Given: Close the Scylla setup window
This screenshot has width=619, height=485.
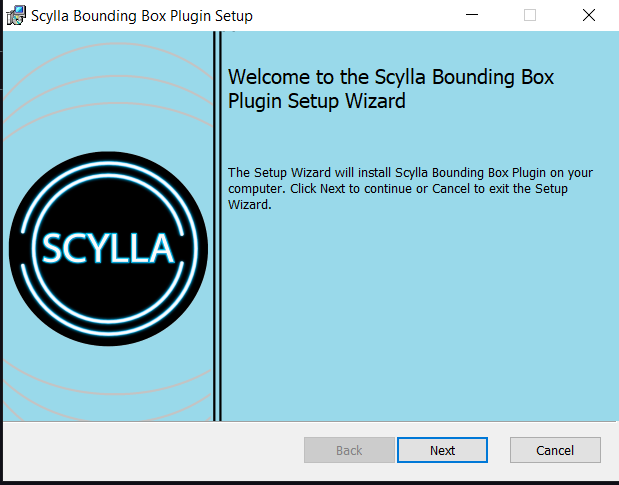Looking at the screenshot, I should click(x=588, y=15).
